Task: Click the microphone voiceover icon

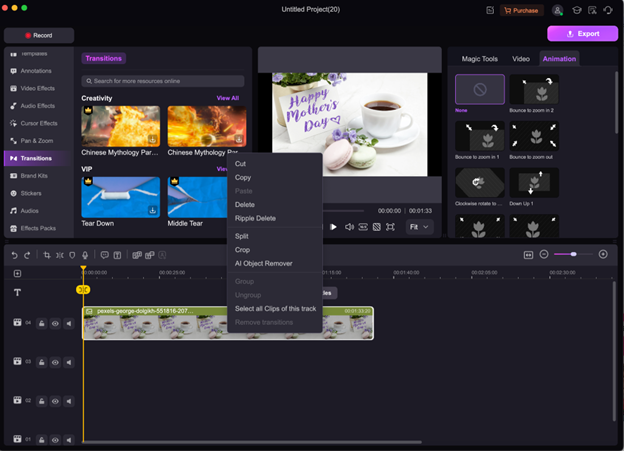Action: (85, 255)
